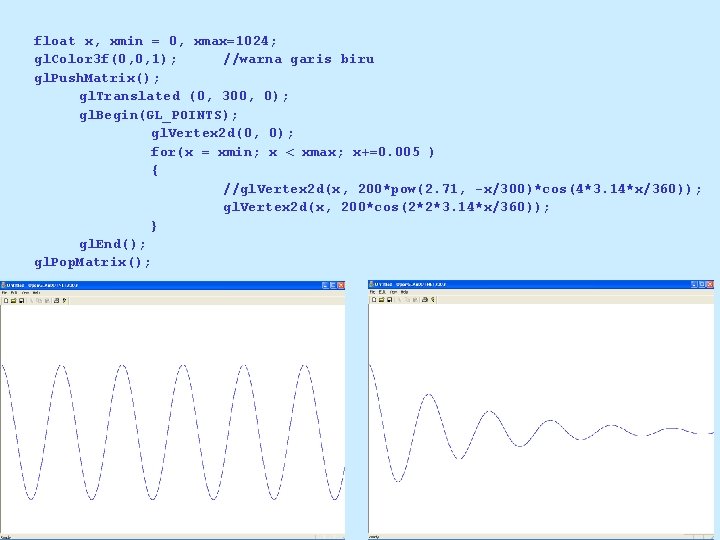Click New document icon in left window toolbar
Screen dimensions: 720x540
[6, 301]
